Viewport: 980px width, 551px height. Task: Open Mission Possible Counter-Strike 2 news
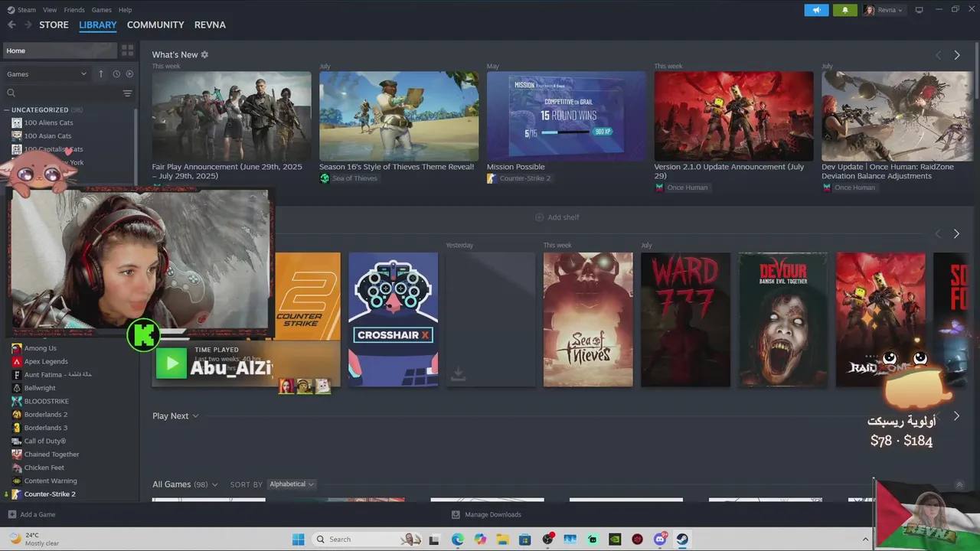[x=567, y=116]
